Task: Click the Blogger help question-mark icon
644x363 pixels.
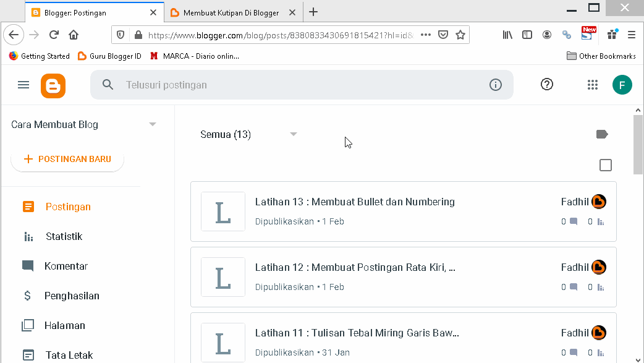Action: (x=547, y=84)
